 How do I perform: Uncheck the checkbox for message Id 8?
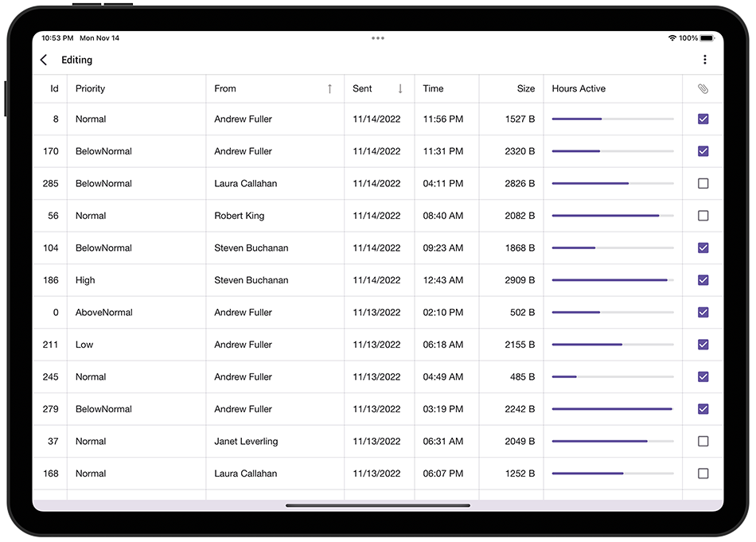[703, 119]
